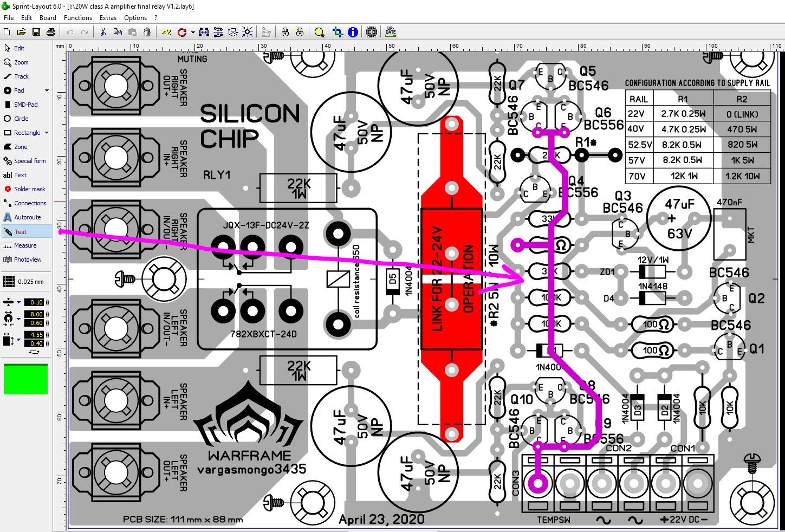Select the Connections tool
The height and width of the screenshot is (532, 785).
tap(26, 203)
